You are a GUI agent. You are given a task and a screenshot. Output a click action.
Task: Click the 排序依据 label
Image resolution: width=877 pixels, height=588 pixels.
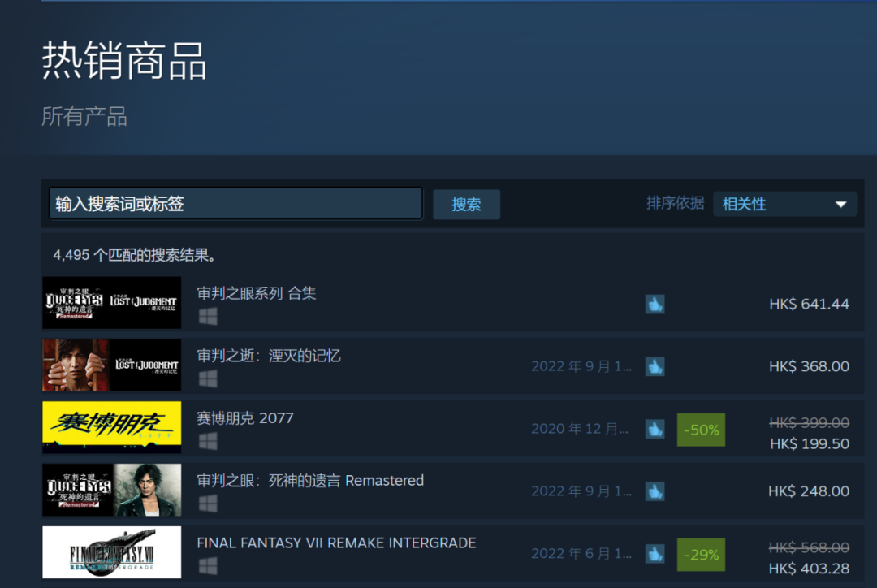pos(675,203)
